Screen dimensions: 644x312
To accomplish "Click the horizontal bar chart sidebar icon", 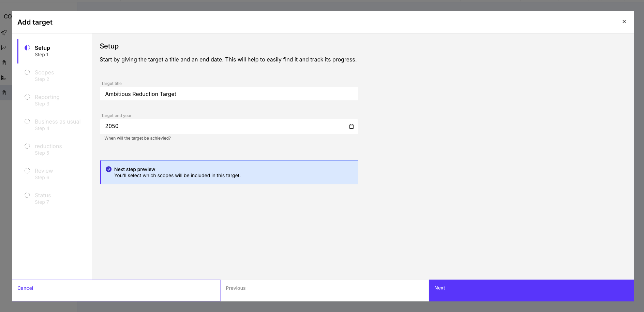I will (x=4, y=78).
